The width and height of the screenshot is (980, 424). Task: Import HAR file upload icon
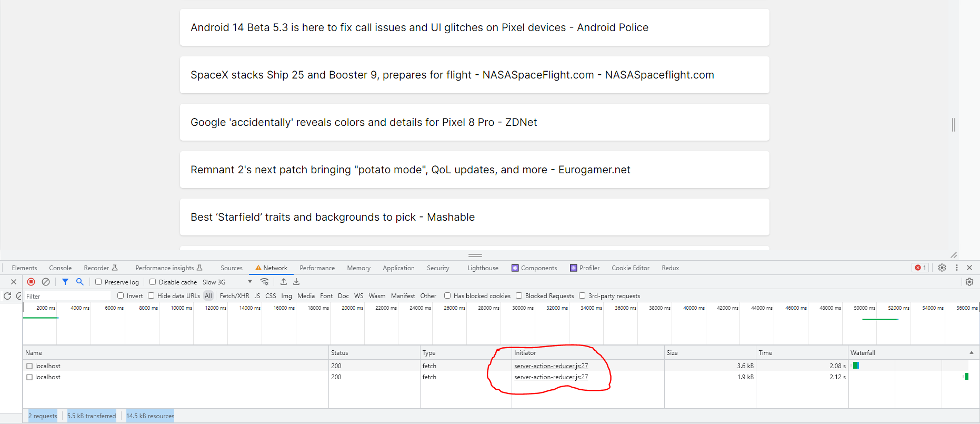284,282
